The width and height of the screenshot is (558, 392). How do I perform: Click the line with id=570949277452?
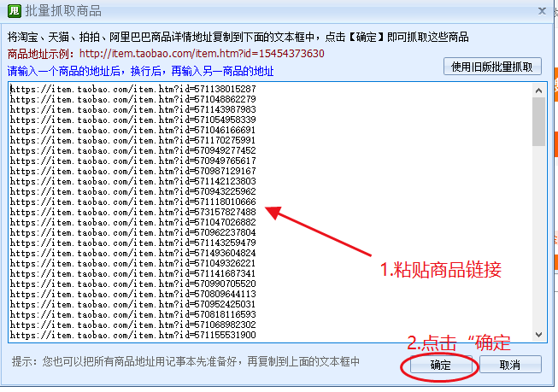(133, 150)
